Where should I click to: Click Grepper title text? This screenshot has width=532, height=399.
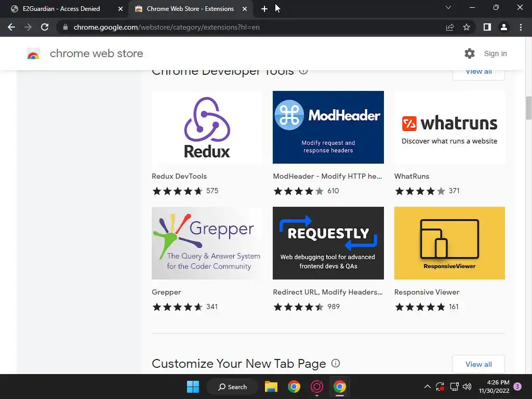(166, 292)
